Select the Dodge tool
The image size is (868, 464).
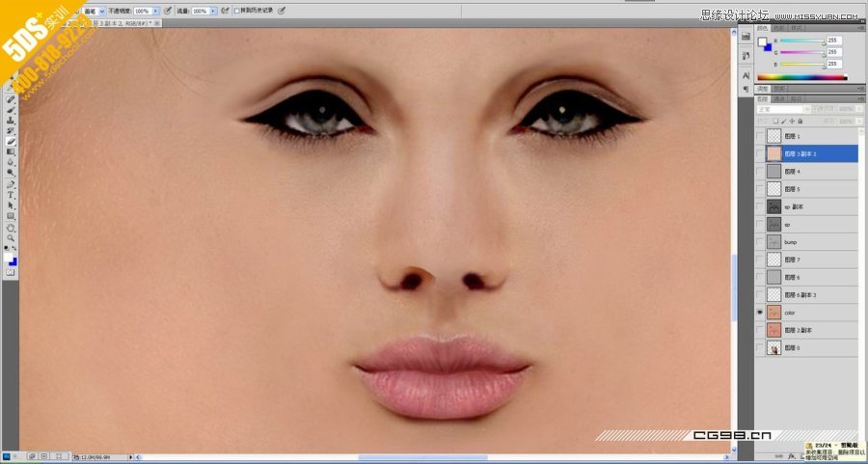coord(11,173)
